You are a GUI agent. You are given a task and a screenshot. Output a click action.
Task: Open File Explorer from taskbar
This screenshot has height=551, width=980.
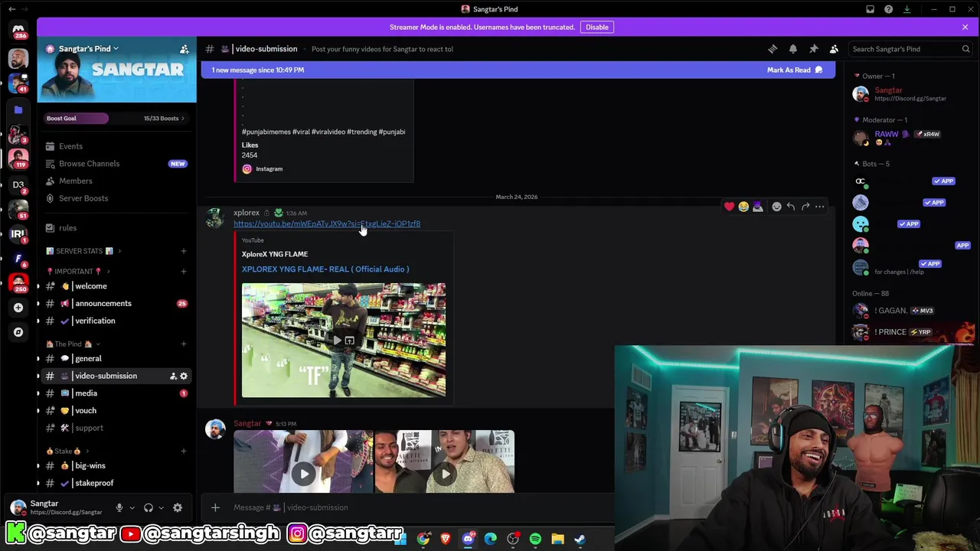pyautogui.click(x=557, y=539)
